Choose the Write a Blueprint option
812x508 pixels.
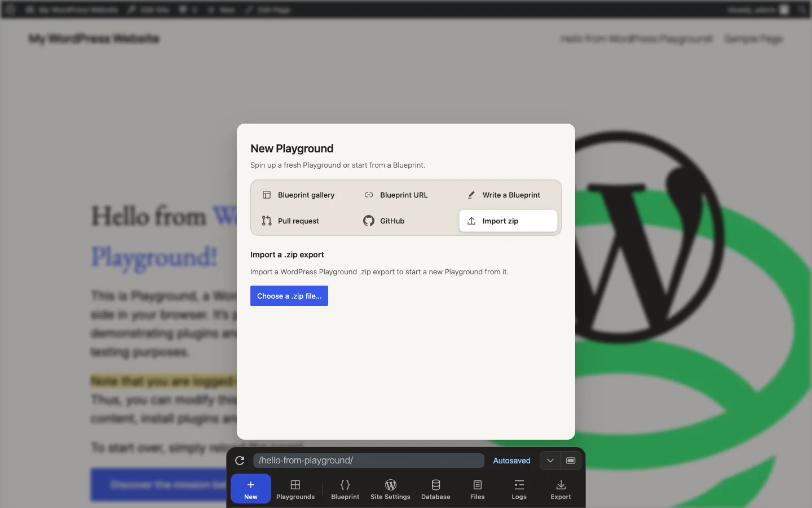(508, 195)
